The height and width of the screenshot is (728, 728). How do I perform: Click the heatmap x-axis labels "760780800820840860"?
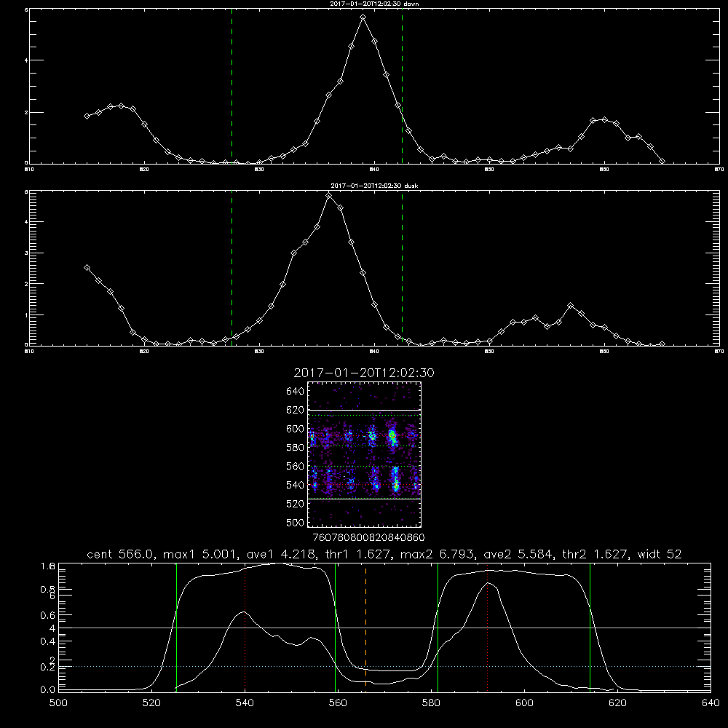tap(368, 537)
